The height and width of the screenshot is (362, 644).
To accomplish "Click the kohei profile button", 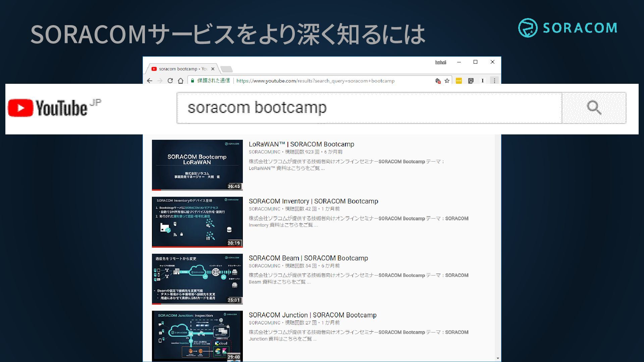I will (x=440, y=62).
